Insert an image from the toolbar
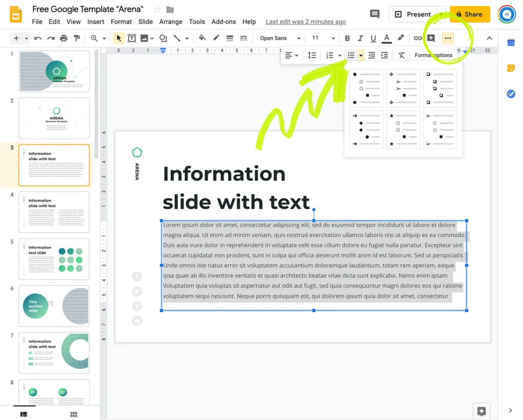Screen dimensions: 523x420 tap(144, 38)
